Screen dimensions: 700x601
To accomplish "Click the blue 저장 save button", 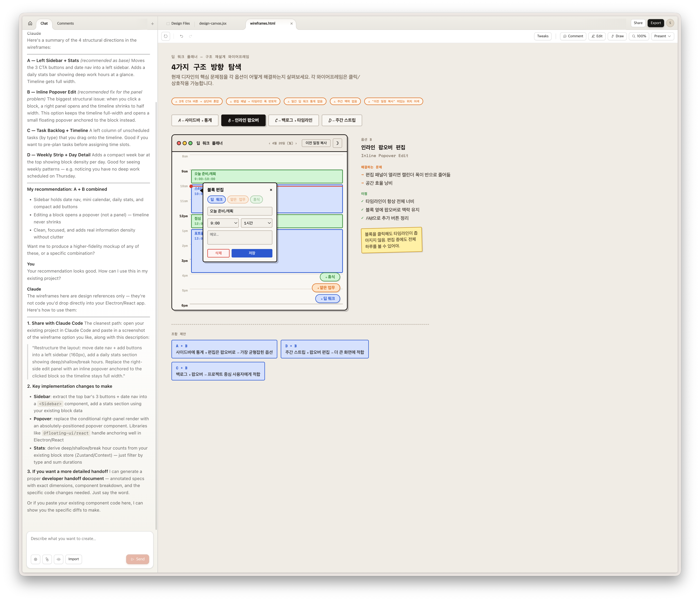I will [x=252, y=253].
